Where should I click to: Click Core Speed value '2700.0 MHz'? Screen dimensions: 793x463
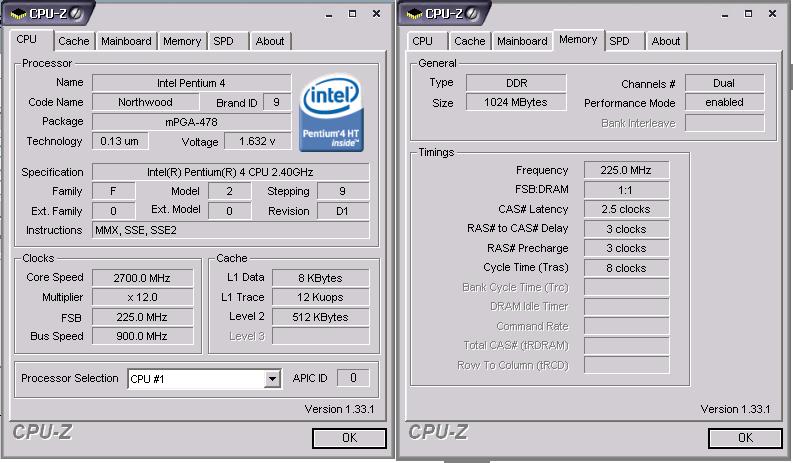click(142, 278)
